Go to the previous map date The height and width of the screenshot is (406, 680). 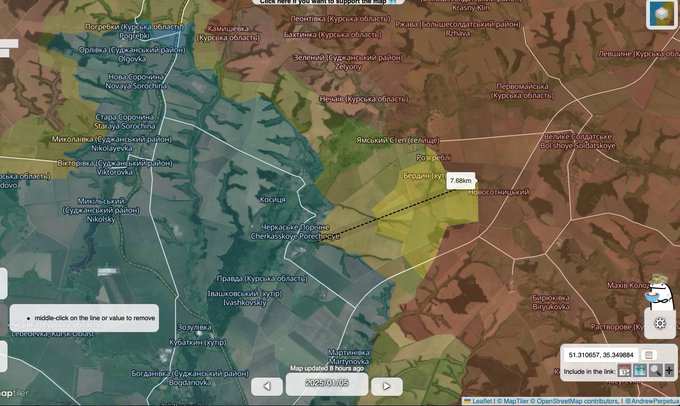tap(267, 386)
